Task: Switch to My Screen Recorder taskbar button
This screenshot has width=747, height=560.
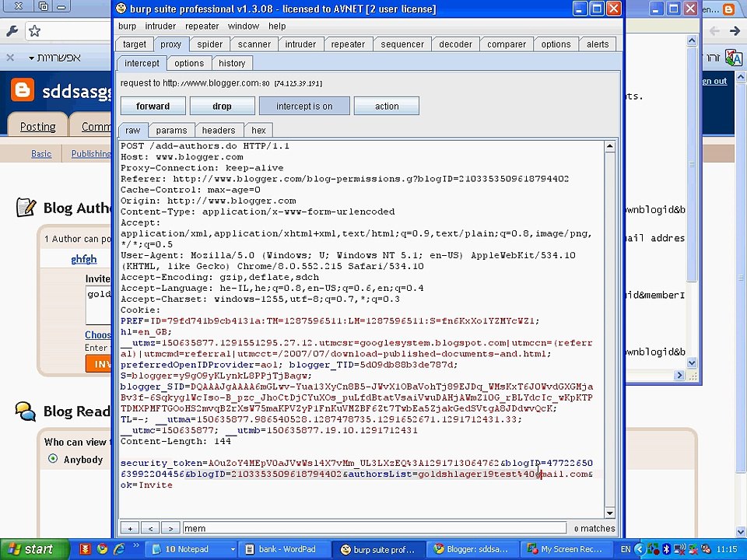Action: tap(566, 549)
